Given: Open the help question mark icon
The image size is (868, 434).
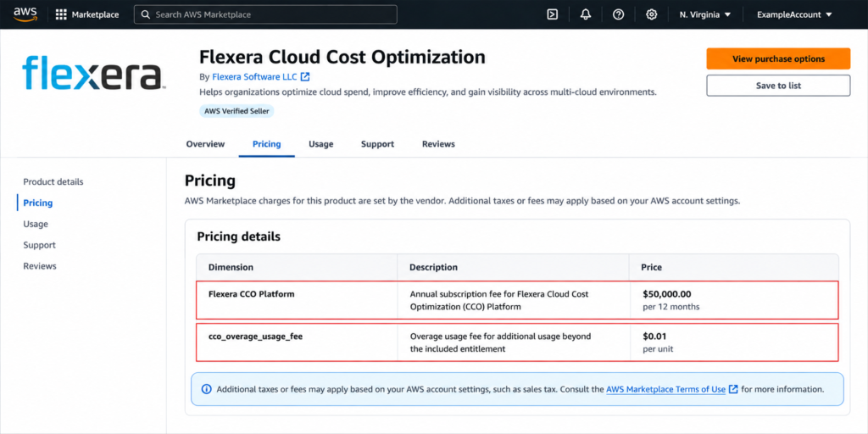Looking at the screenshot, I should (618, 14).
